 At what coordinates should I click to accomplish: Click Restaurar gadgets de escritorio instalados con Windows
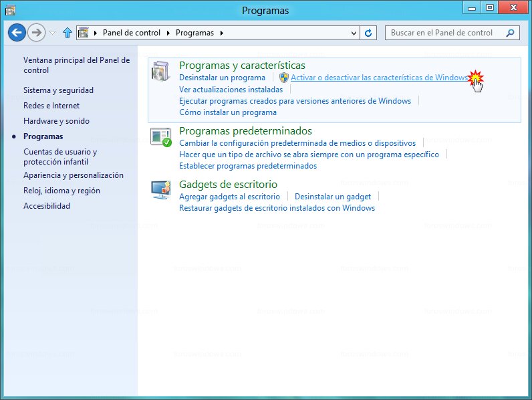coord(277,208)
